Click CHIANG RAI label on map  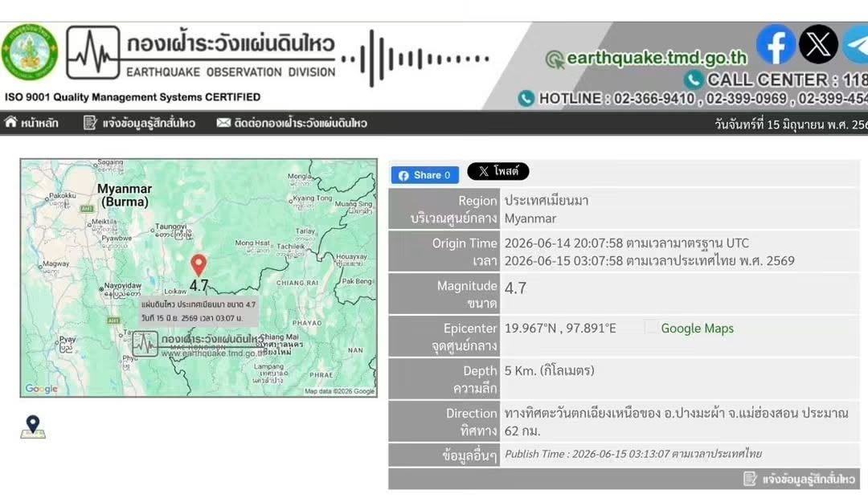pos(297,283)
